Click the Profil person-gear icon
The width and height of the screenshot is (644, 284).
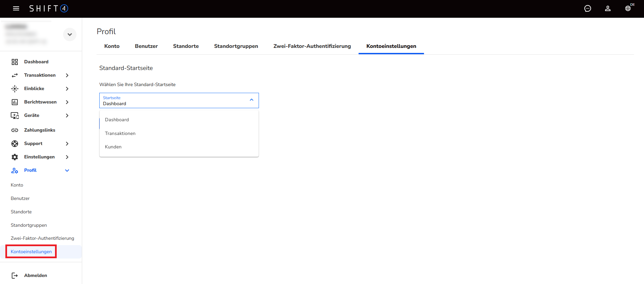click(x=15, y=170)
